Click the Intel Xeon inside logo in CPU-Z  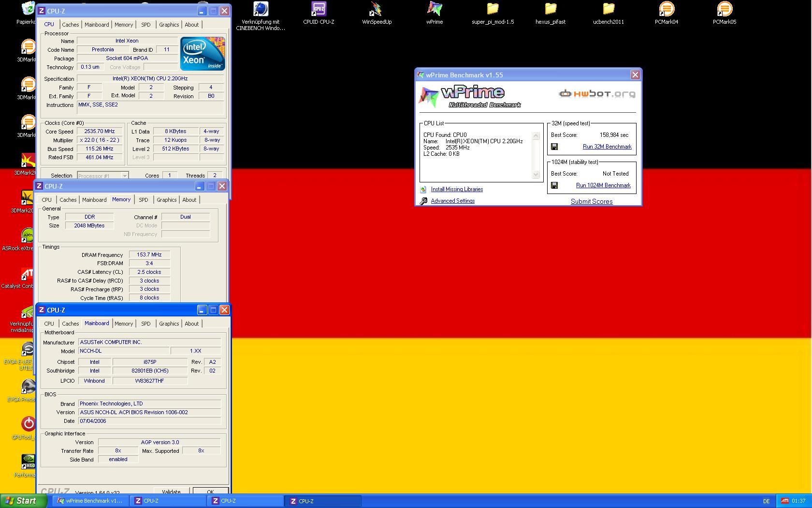click(203, 53)
